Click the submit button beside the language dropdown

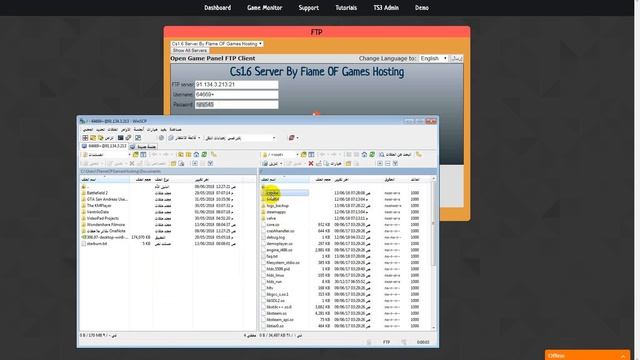pyautogui.click(x=456, y=58)
